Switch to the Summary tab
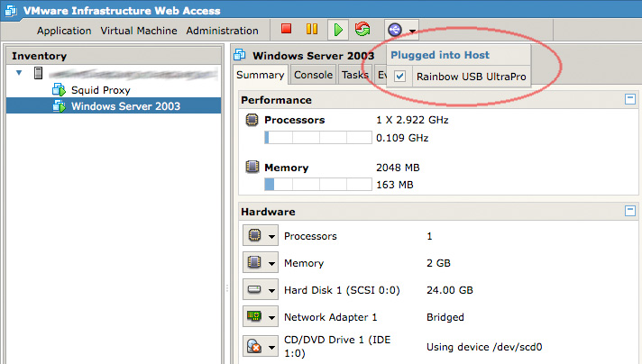 261,75
